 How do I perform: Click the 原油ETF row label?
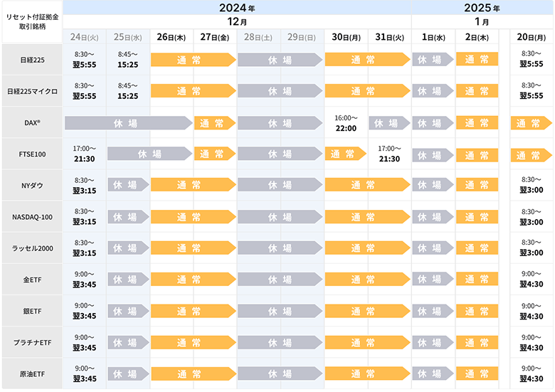pyautogui.click(x=31, y=373)
